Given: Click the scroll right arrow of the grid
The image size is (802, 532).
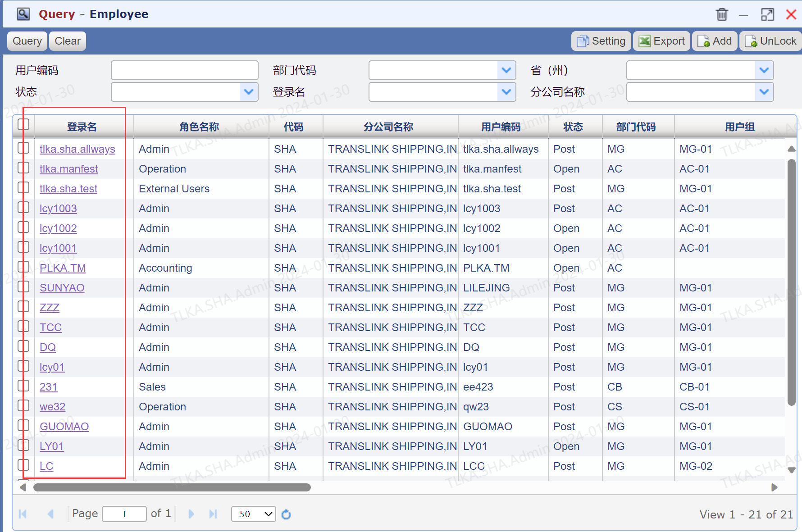Looking at the screenshot, I should (774, 487).
